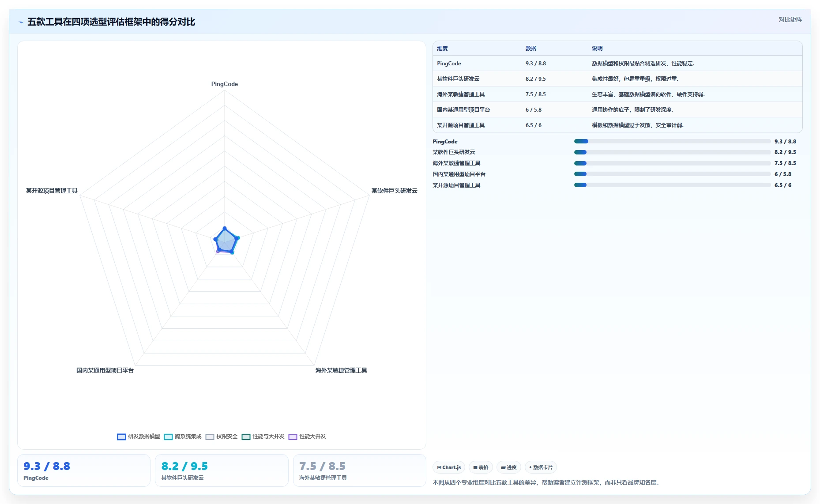This screenshot has width=820, height=504.
Task: Click the 进度 tag chip
Action: point(508,467)
